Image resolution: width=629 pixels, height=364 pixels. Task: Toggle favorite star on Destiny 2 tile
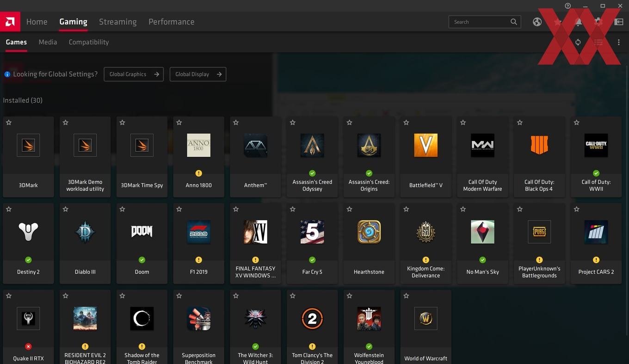tap(9, 209)
